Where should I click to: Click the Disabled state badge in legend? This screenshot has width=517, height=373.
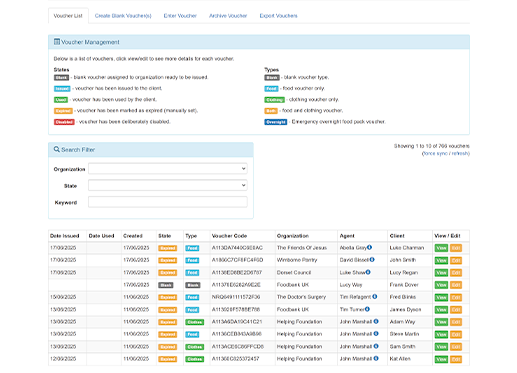64,122
